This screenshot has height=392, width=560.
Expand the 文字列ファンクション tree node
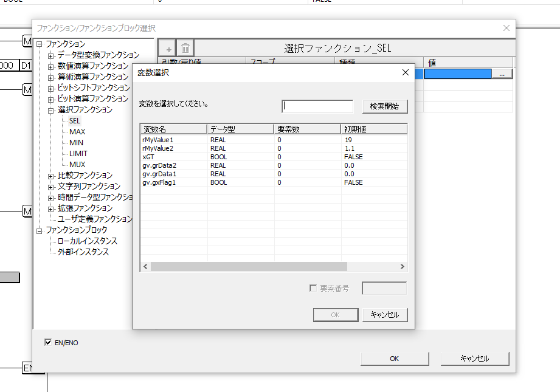click(51, 187)
